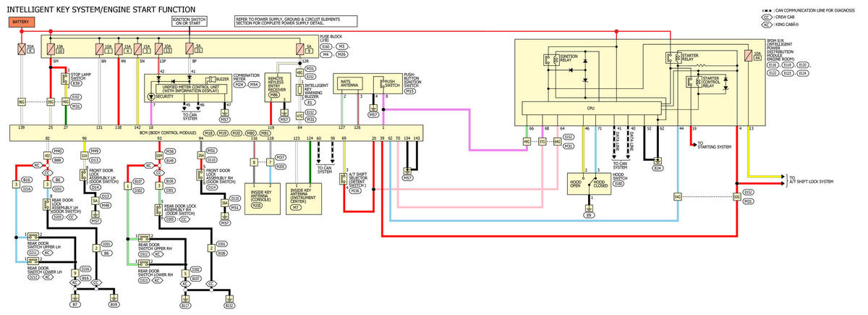Image resolution: width=868 pixels, height=315 pixels.
Task: Click the 'BCM (BODY CONTROL MODULE)' label
Action: coord(168,133)
